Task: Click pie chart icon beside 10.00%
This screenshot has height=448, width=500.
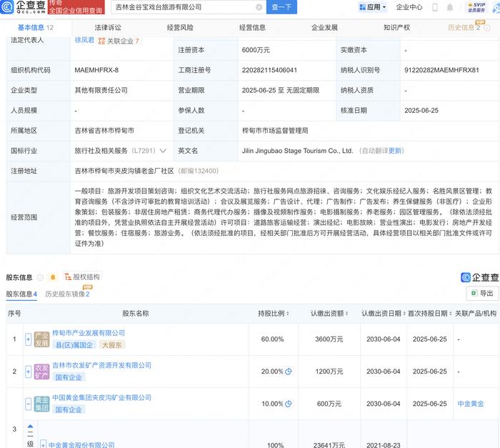Action: click(289, 404)
